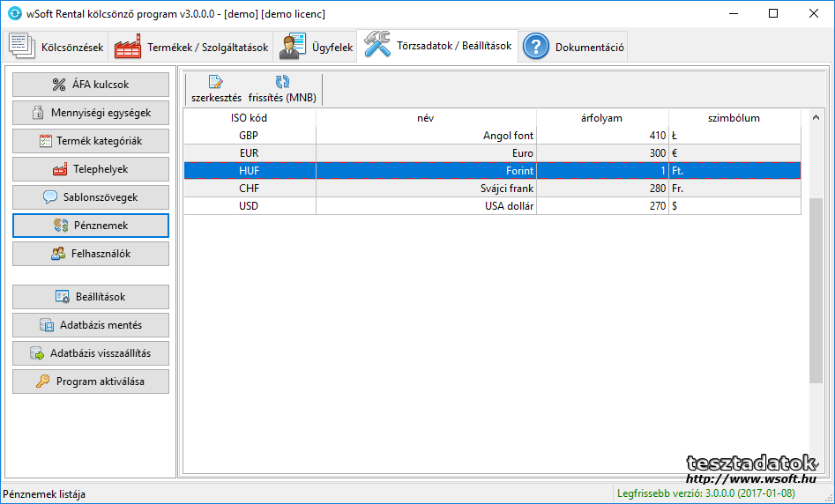Click the 280 exchange rate cell
Screen dimensions: 835x504
(602, 189)
